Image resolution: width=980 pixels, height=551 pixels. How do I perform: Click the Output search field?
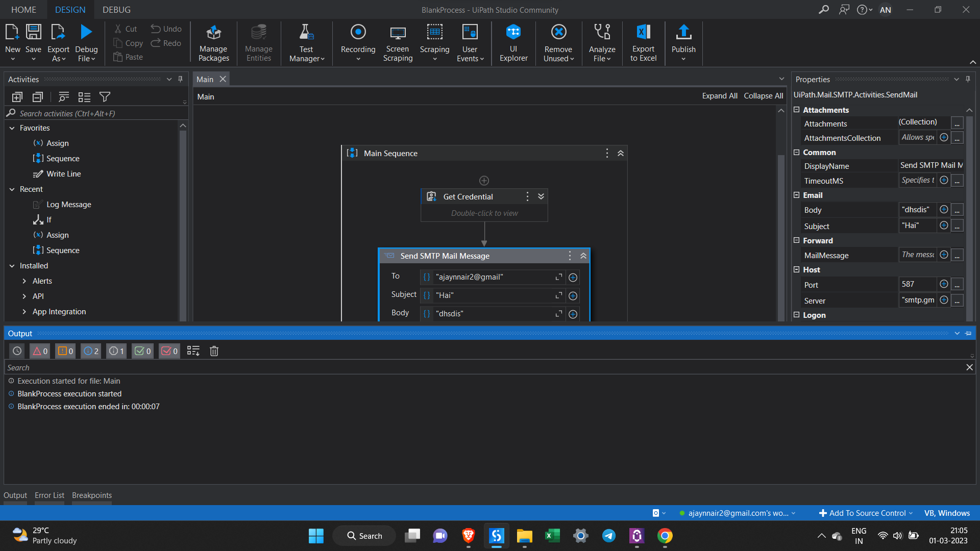(485, 367)
